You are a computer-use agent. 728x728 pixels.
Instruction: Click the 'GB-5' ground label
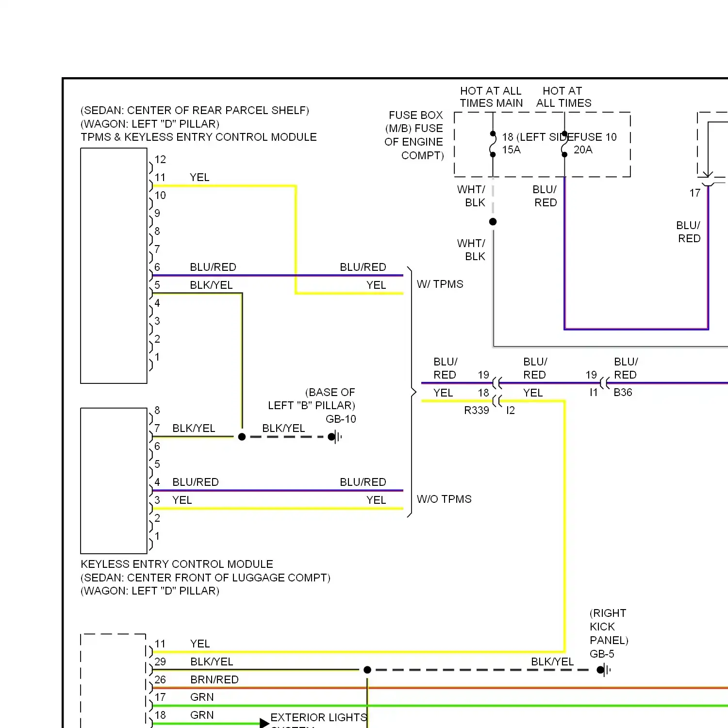pos(602,654)
